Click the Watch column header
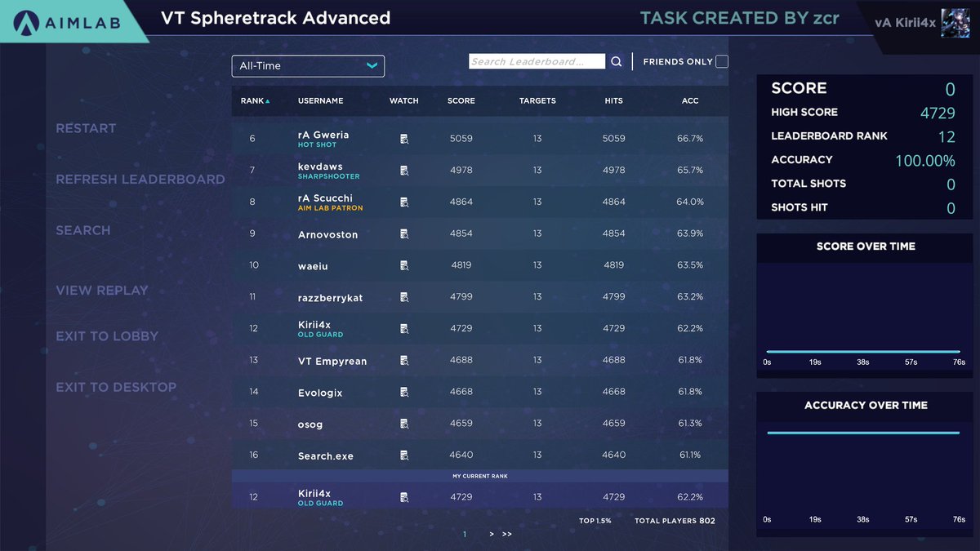The image size is (980, 551). pyautogui.click(x=403, y=101)
